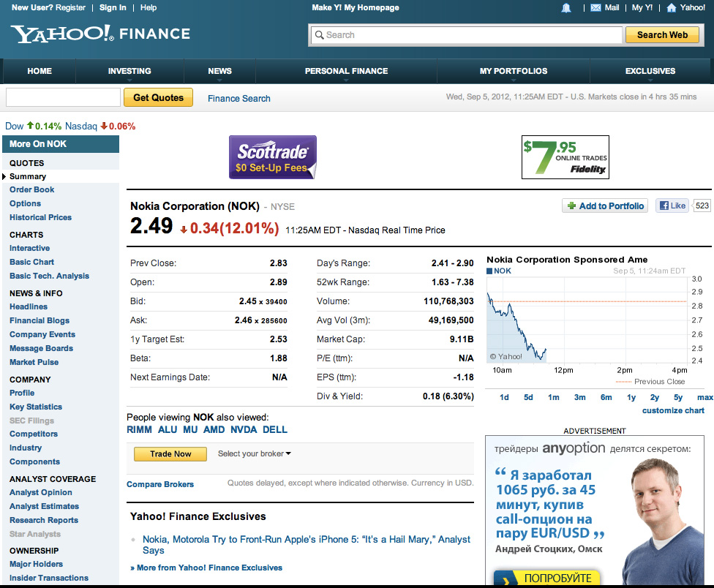This screenshot has width=714, height=588.
Task: Open the MU ticker link
Action: click(x=190, y=429)
